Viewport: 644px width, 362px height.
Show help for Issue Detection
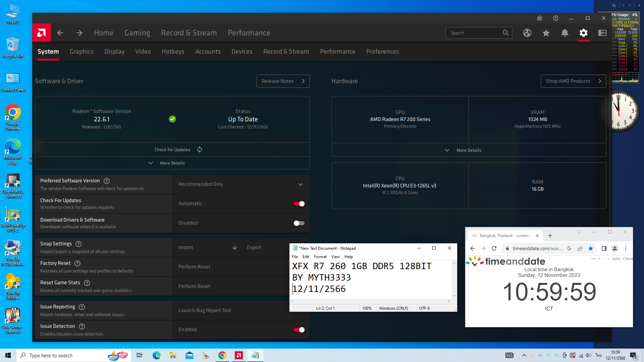click(82, 326)
